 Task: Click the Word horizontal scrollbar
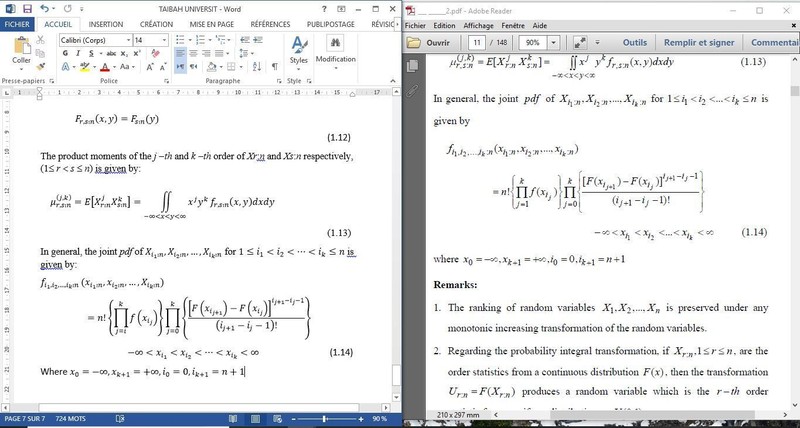click(195, 408)
